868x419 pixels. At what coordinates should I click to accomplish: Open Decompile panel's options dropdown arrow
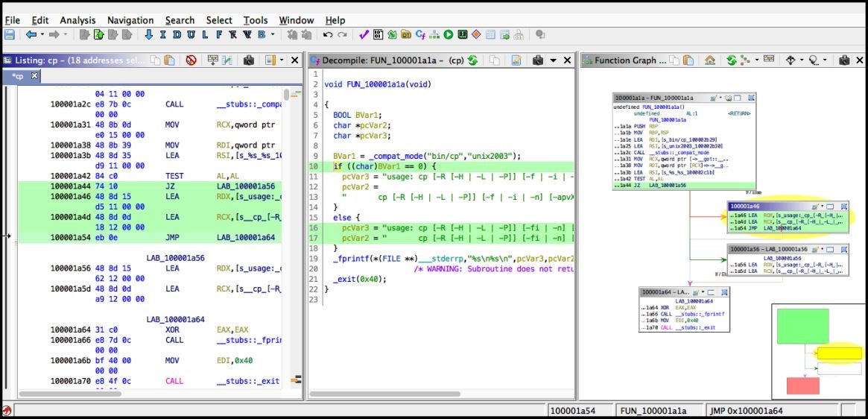pos(552,60)
